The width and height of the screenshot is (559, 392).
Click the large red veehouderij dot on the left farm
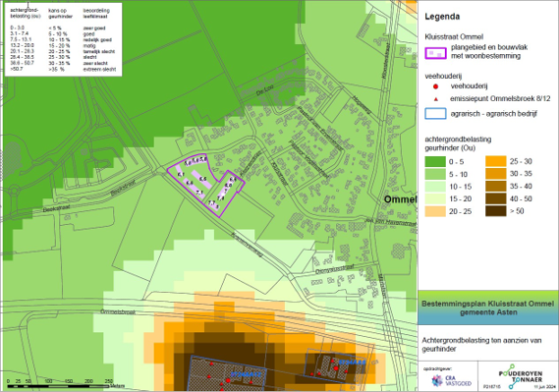(228, 380)
